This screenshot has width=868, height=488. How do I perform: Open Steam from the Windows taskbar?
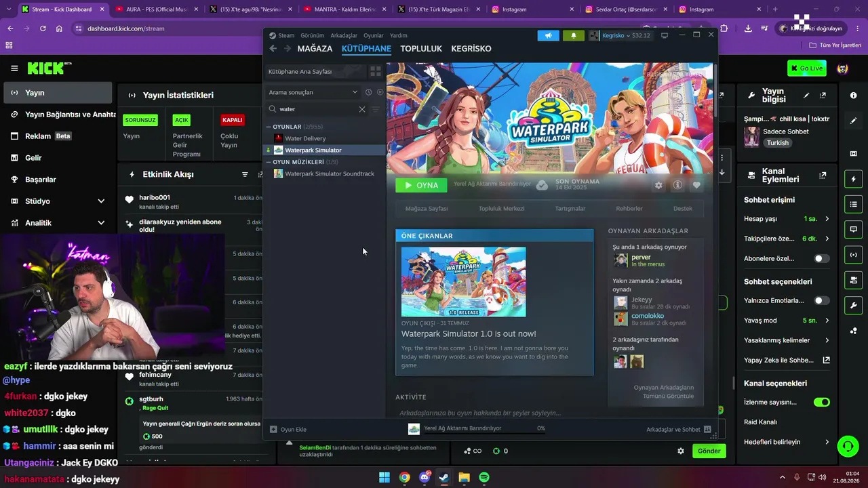[x=444, y=477]
